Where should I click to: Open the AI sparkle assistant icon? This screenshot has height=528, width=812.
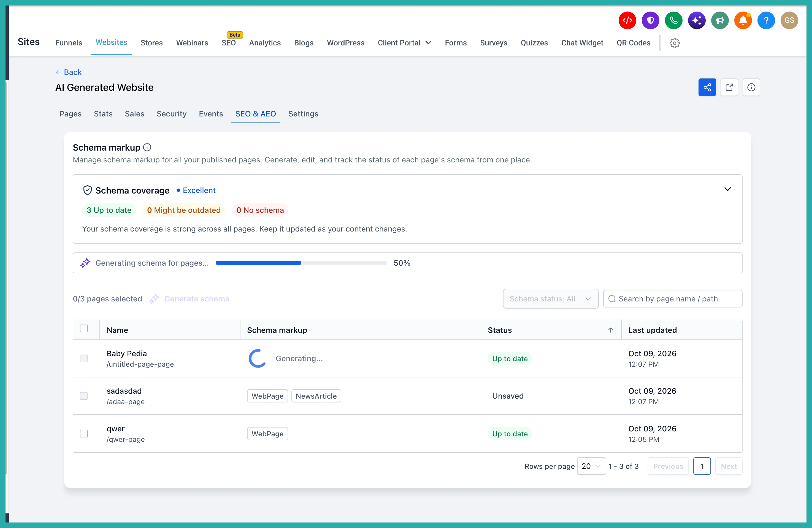pos(697,20)
